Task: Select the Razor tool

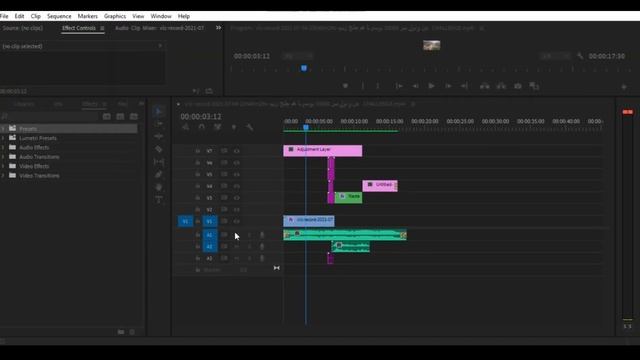Action: click(x=159, y=149)
